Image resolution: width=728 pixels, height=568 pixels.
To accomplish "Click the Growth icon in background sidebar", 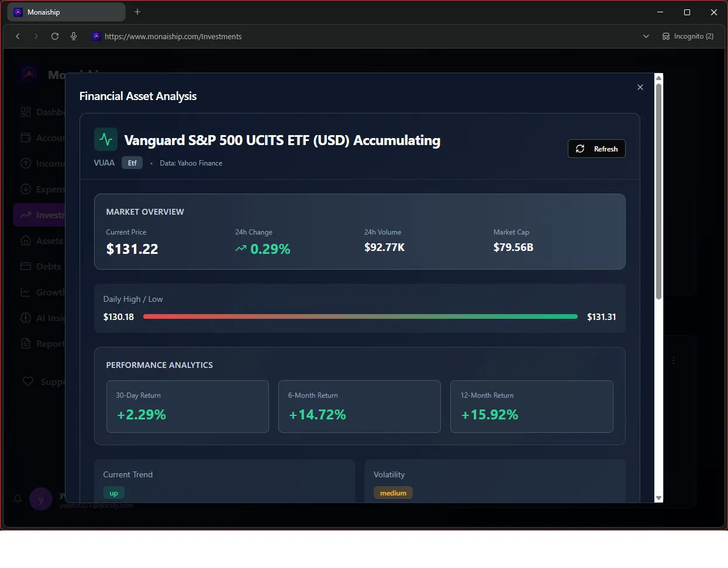I will pyautogui.click(x=26, y=292).
